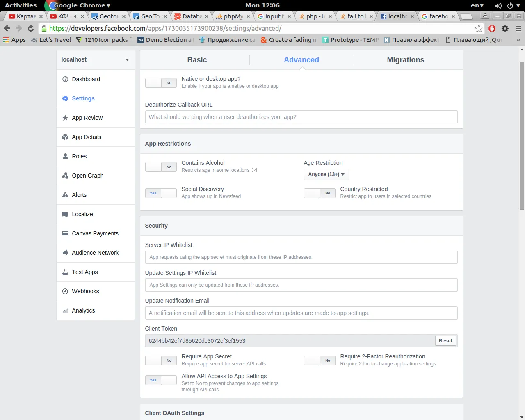Open the Chrome hamburger menu

[x=518, y=28]
